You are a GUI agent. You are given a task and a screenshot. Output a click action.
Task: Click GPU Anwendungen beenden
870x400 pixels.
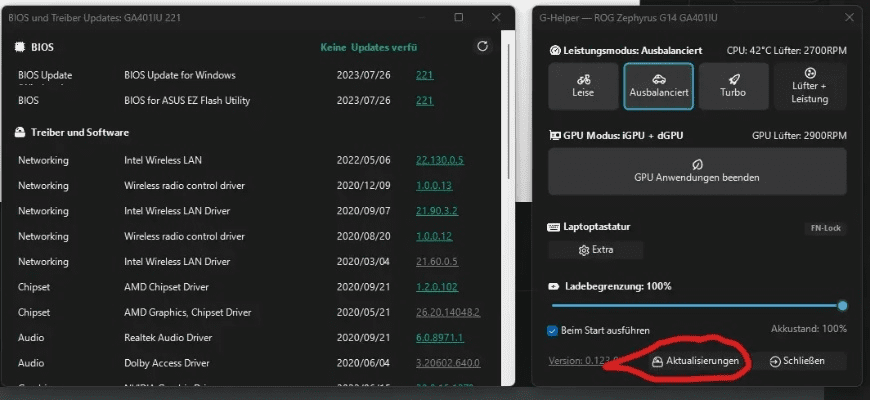(x=696, y=170)
